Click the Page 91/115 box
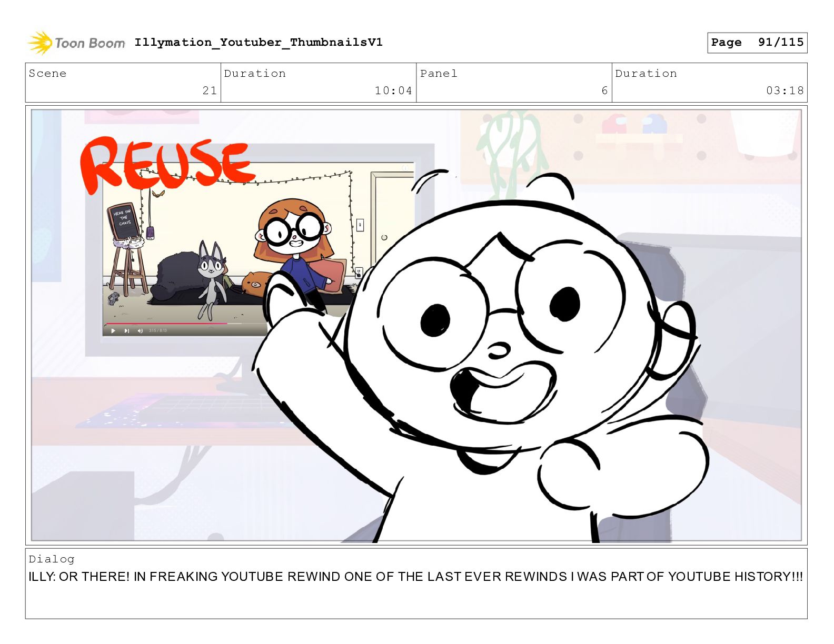Viewport: 834px width, 644px height. (757, 43)
